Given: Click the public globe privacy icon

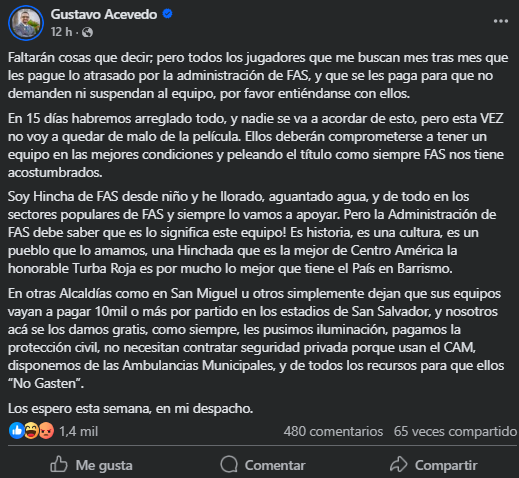Looking at the screenshot, I should [x=87, y=32].
